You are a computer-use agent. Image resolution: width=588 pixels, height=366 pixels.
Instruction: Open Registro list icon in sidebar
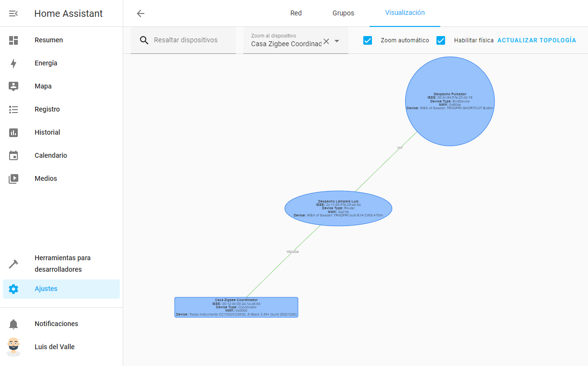click(x=13, y=110)
